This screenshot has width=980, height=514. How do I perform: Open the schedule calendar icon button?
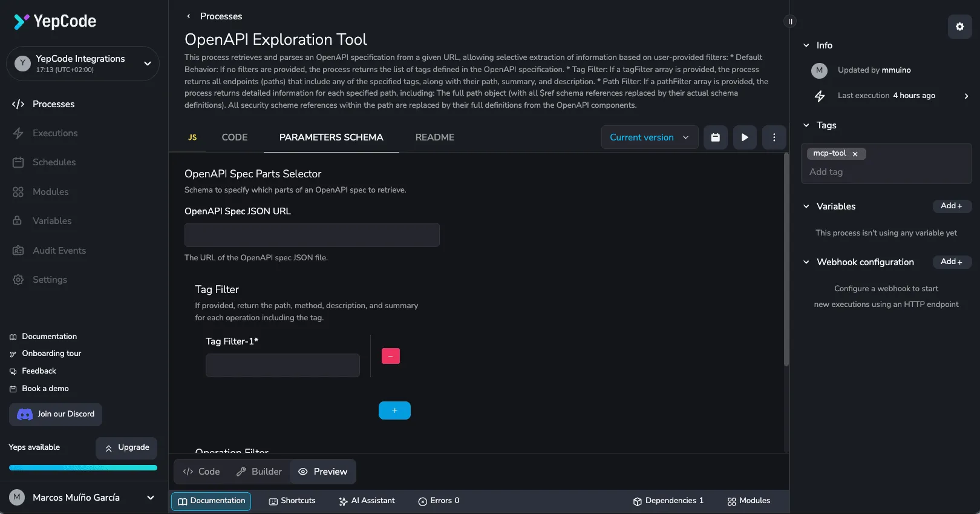coord(715,137)
